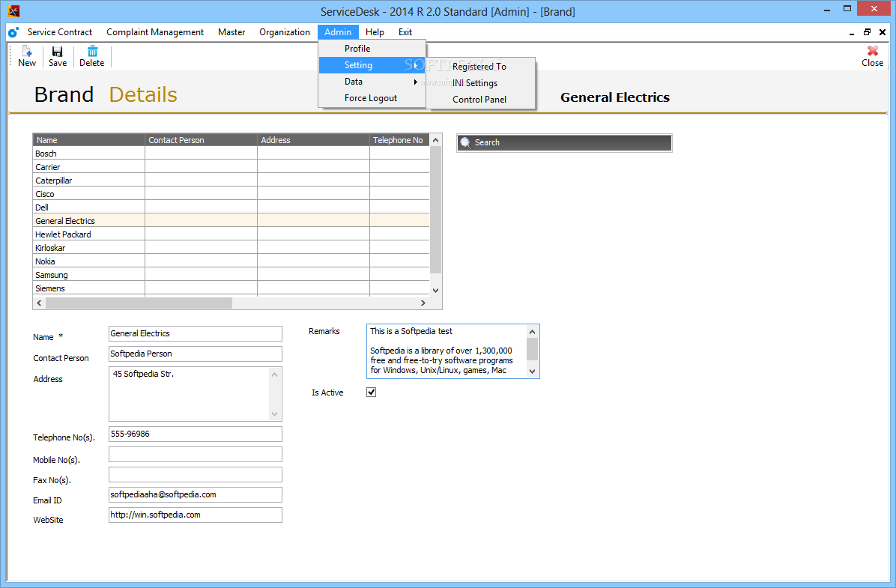Viewport: 896px width, 588px height.
Task: Click the Contact Person input field
Action: [196, 354]
